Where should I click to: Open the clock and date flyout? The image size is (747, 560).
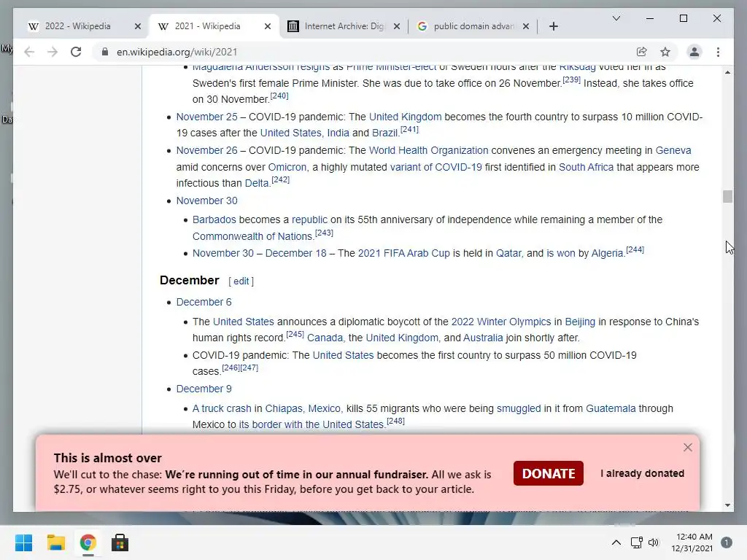692,542
